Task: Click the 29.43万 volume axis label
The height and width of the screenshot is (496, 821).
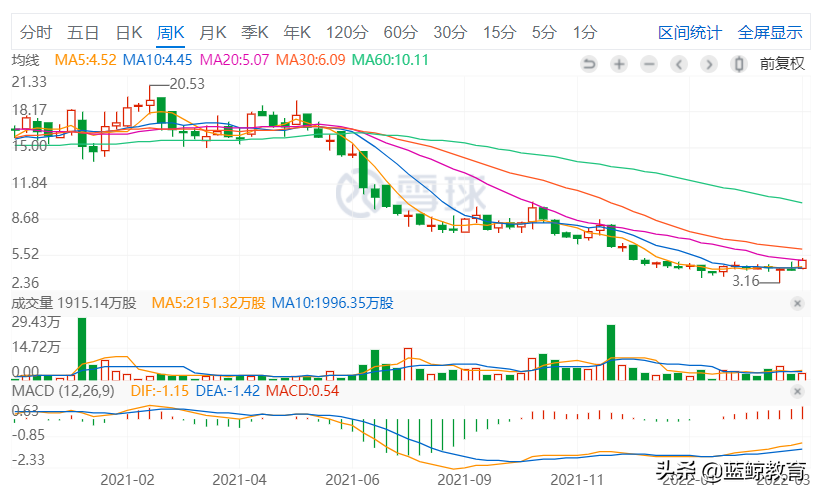Action: click(x=36, y=322)
